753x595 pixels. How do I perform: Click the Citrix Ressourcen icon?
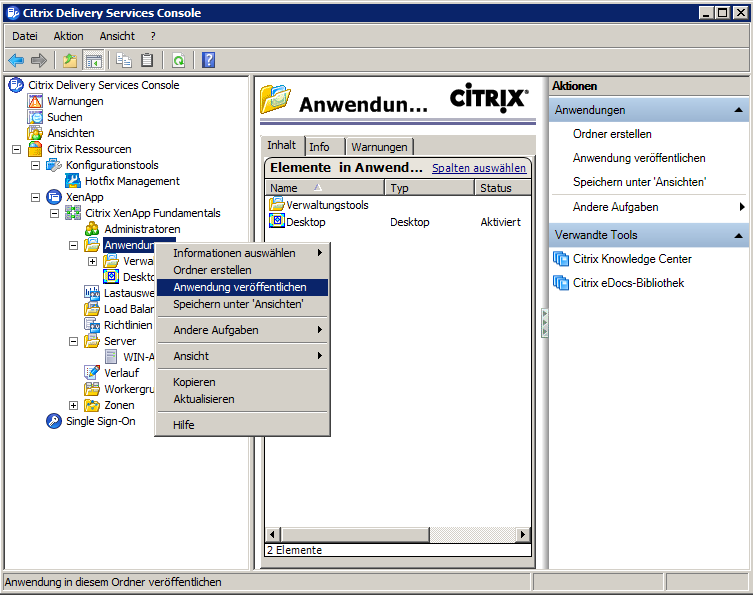pyautogui.click(x=35, y=149)
